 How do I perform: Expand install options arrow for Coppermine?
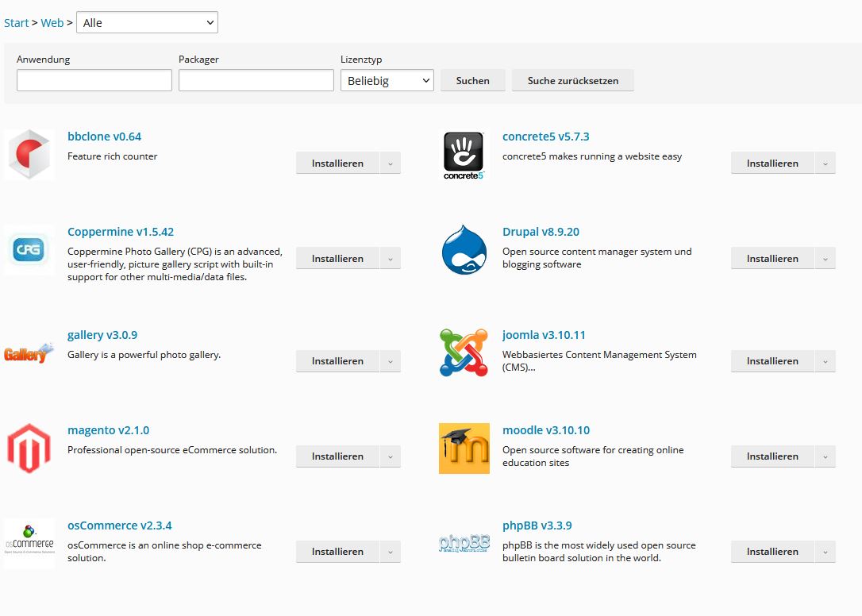[x=391, y=259]
